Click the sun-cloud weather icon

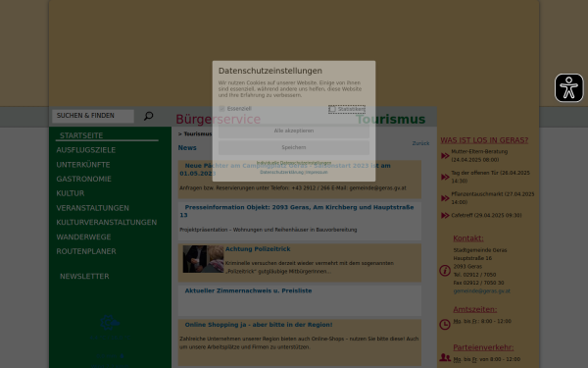110,323
